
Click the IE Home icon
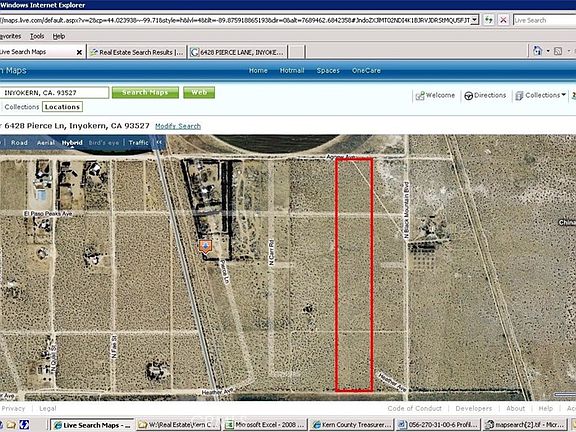(x=537, y=51)
